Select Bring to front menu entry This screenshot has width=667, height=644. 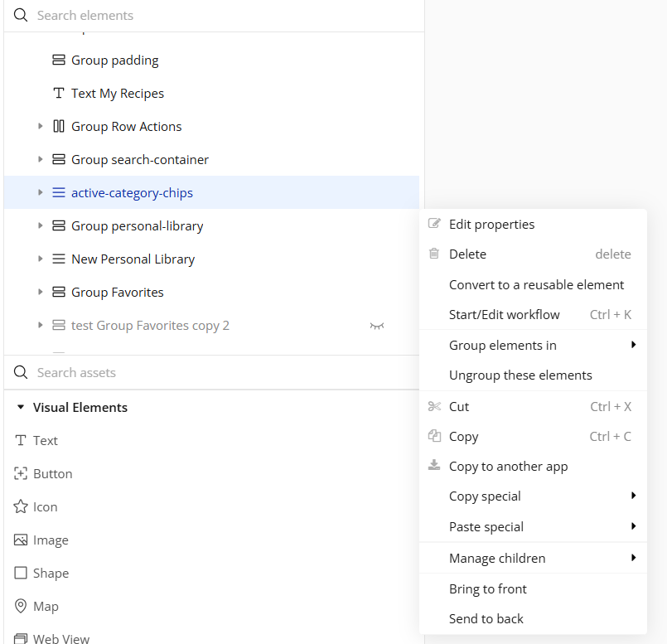pyautogui.click(x=488, y=588)
